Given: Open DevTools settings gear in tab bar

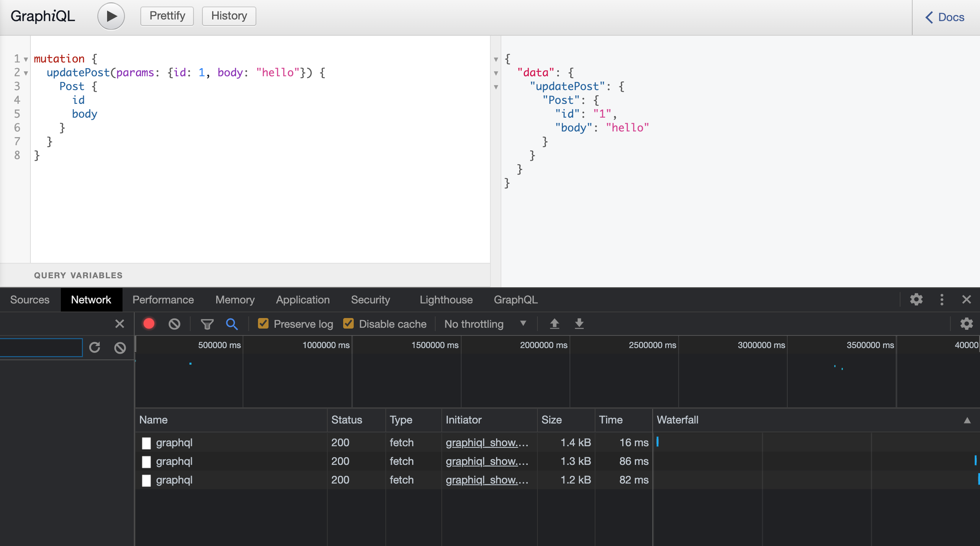Looking at the screenshot, I should pyautogui.click(x=916, y=300).
